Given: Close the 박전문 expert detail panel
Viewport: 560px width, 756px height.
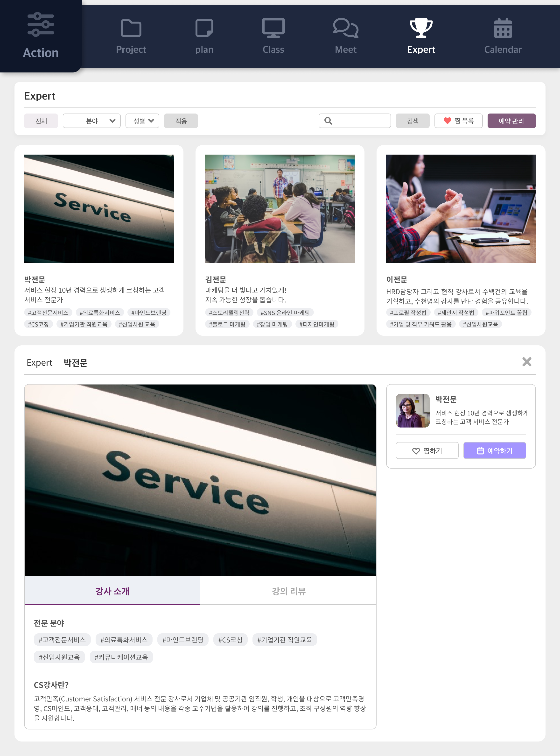Looking at the screenshot, I should click(x=526, y=362).
